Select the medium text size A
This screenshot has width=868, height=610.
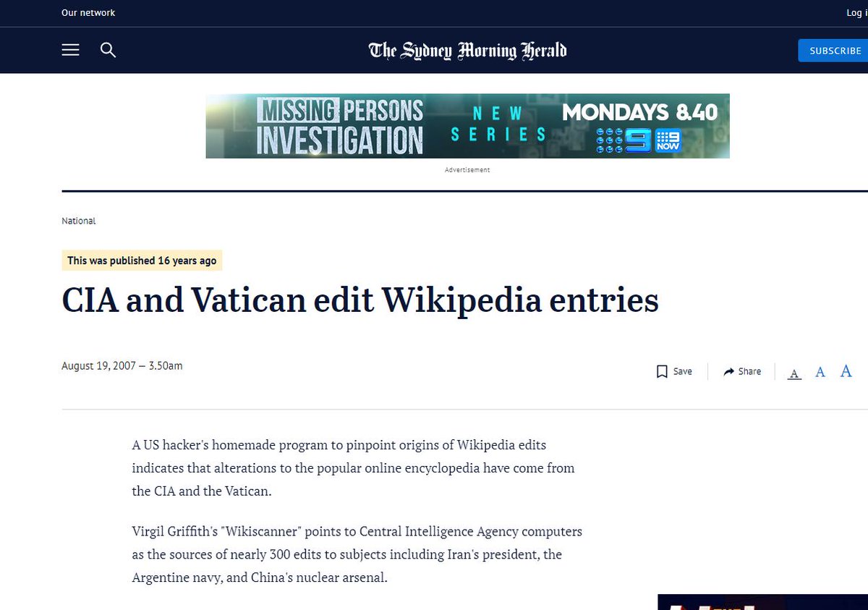point(820,373)
